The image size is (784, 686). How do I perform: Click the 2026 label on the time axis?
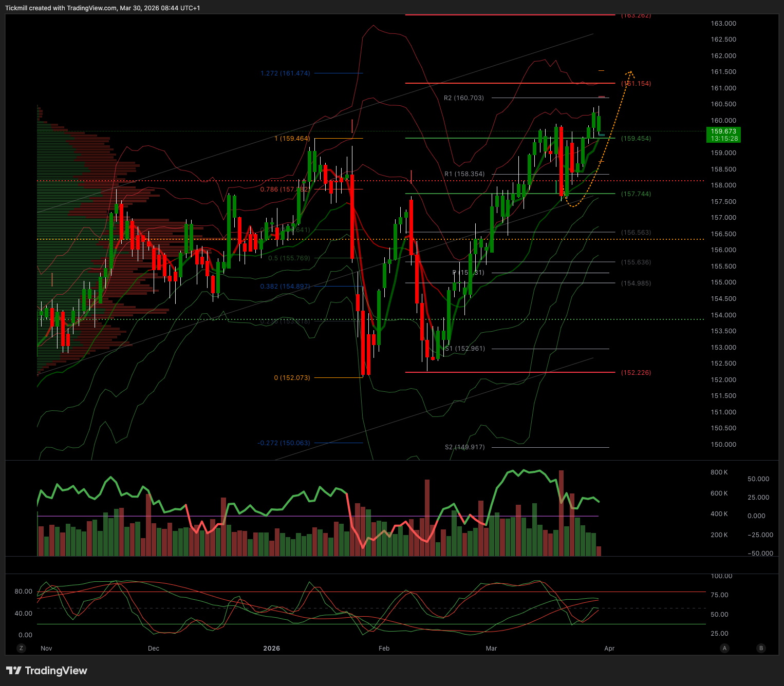point(271,649)
